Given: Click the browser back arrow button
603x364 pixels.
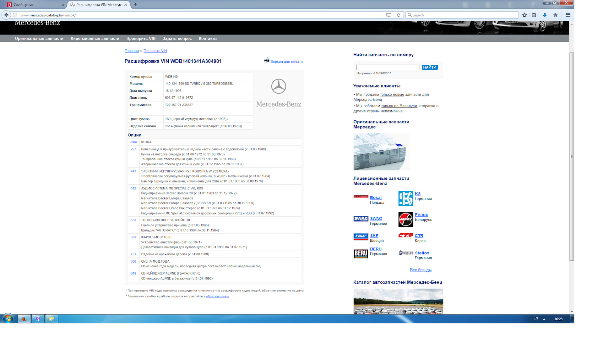Looking at the screenshot, I should [x=6, y=15].
